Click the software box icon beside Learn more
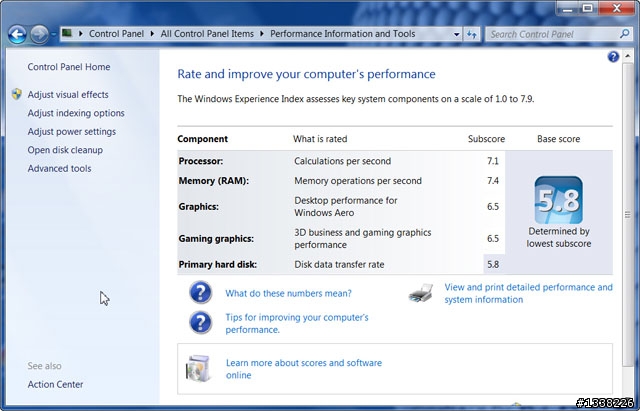Screen dimensions: 640x411 [198, 368]
